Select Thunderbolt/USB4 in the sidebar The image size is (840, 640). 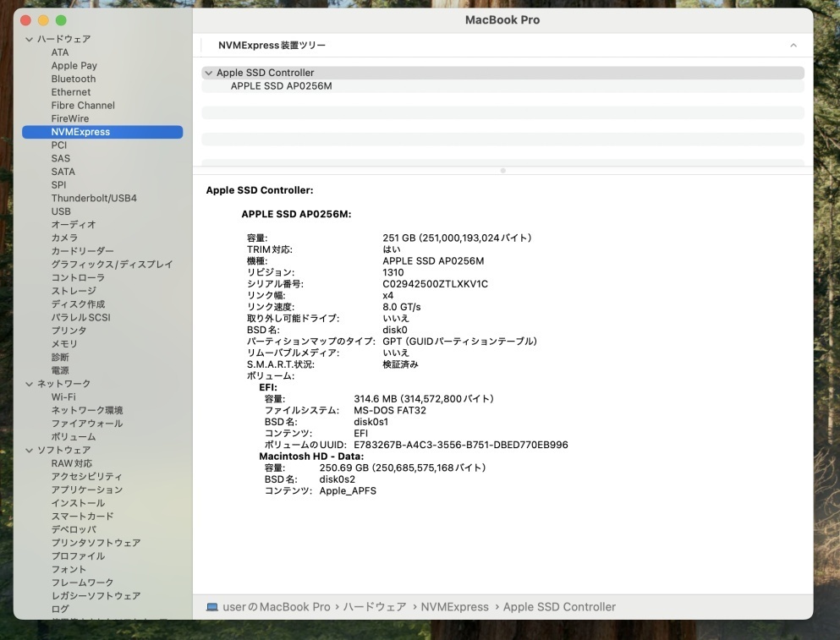94,198
